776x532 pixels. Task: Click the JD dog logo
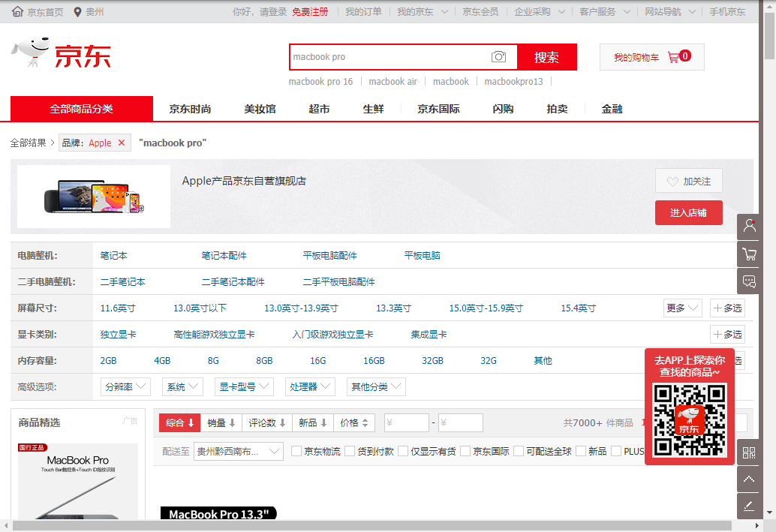tap(31, 52)
